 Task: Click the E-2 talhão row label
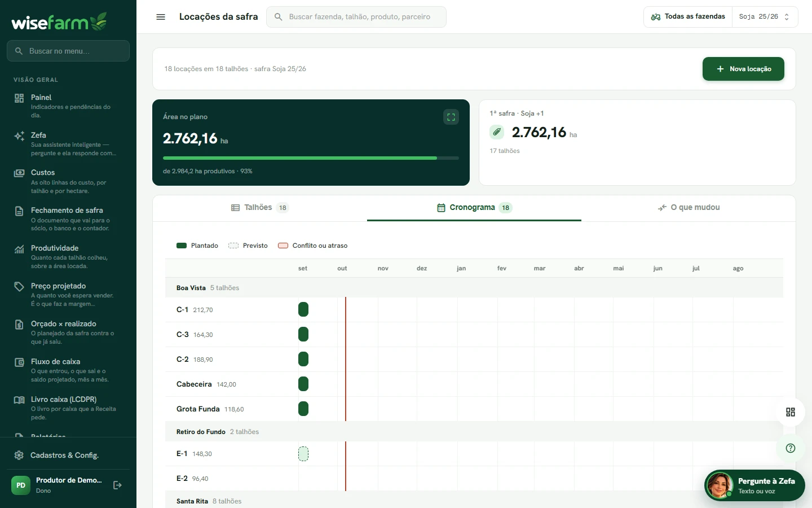pos(182,478)
